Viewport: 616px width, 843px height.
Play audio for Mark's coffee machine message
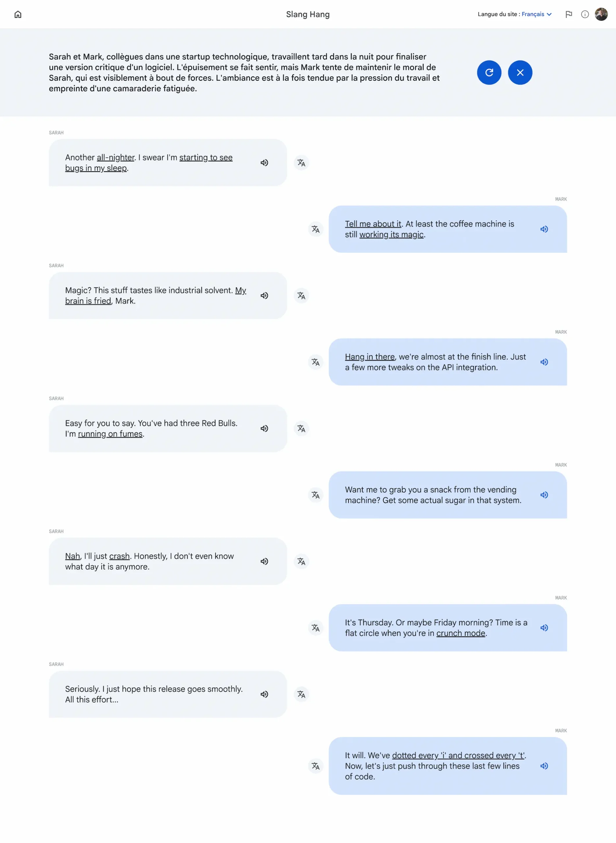pos(544,229)
